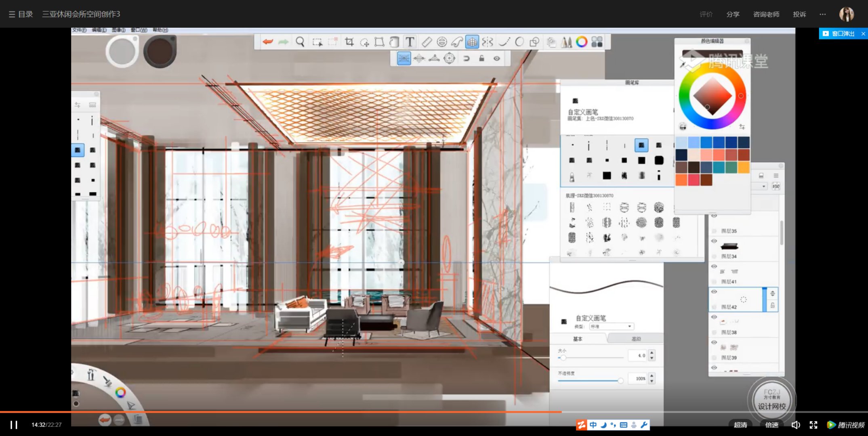Select the Ellipse guide tool
Screen dimensions: 868x436
click(x=441, y=42)
